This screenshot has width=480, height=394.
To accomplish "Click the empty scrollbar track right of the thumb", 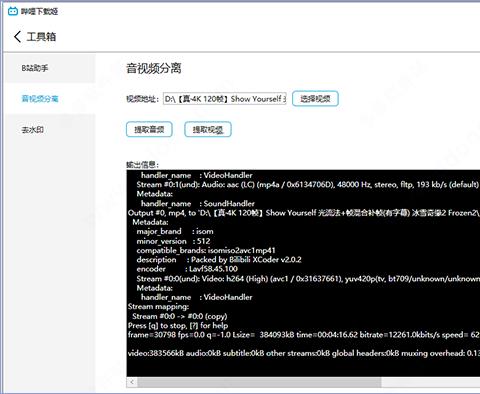I will click(x=430, y=382).
